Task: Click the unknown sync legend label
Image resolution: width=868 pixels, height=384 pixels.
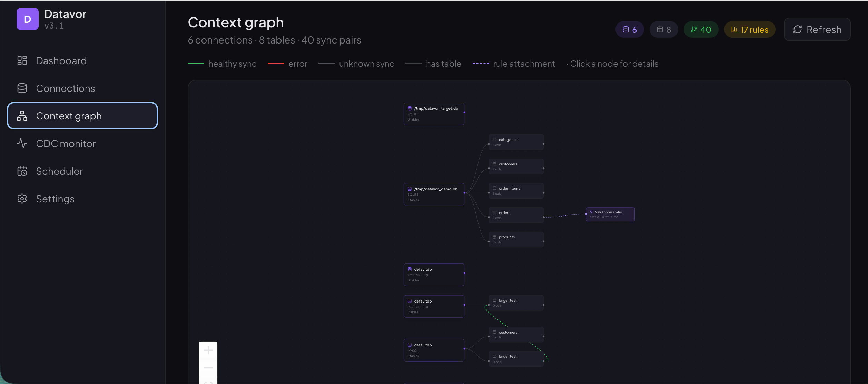Action: (366, 64)
